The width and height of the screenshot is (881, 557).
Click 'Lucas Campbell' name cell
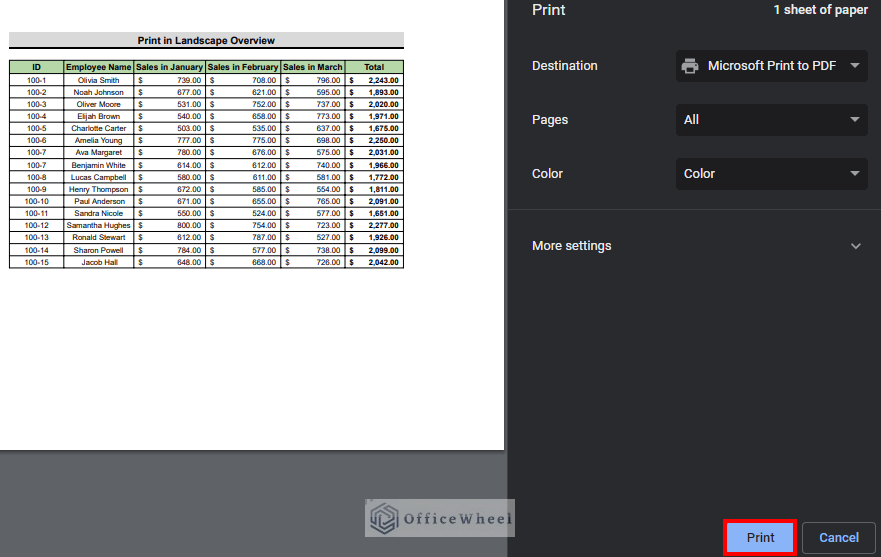point(98,177)
